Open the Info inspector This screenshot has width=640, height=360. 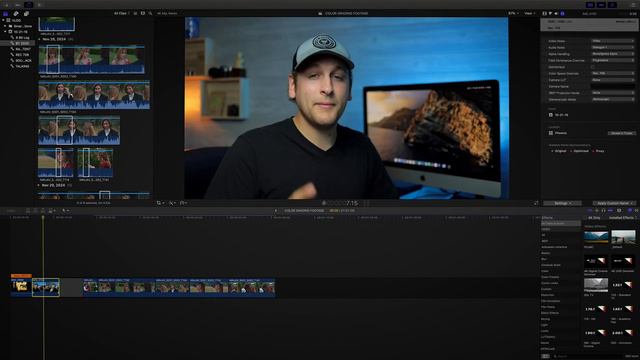tap(562, 13)
